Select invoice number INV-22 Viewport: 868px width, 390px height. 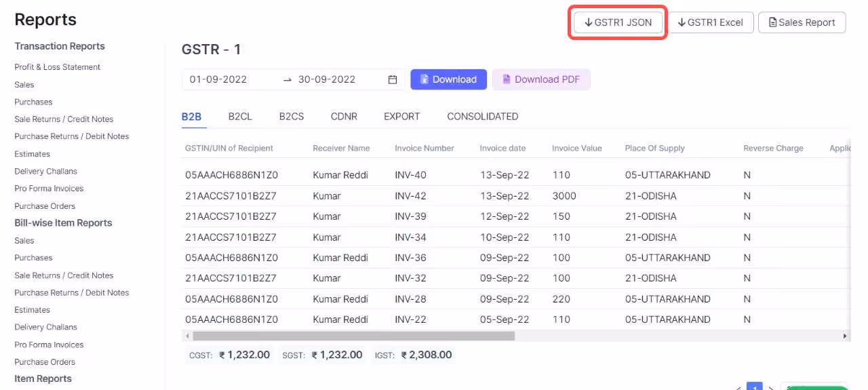tap(411, 319)
